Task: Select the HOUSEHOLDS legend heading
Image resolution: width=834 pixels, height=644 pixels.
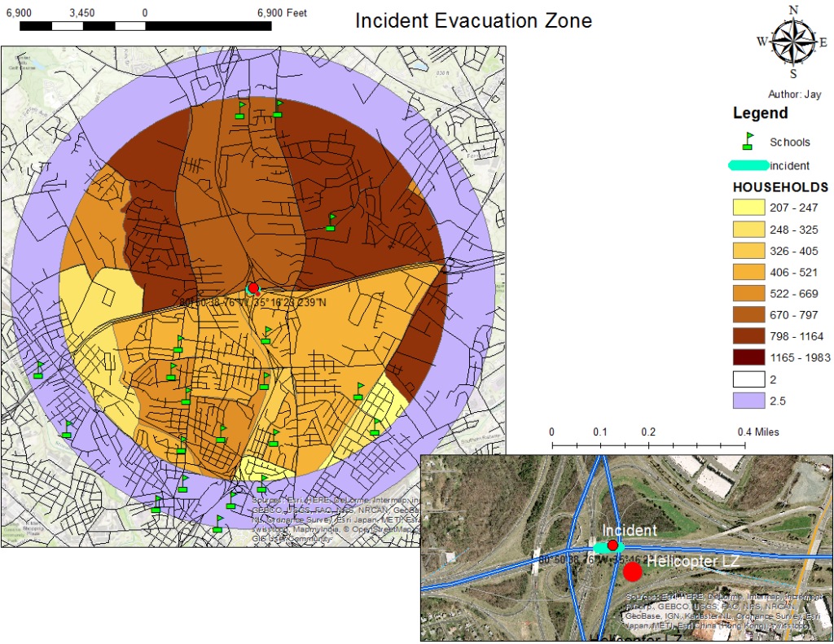Action: point(780,186)
